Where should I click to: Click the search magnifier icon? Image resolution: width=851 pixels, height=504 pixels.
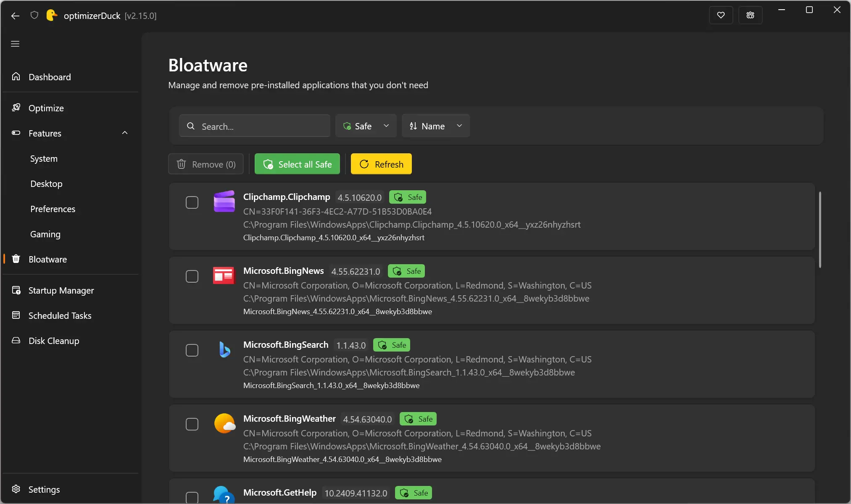pyautogui.click(x=191, y=126)
